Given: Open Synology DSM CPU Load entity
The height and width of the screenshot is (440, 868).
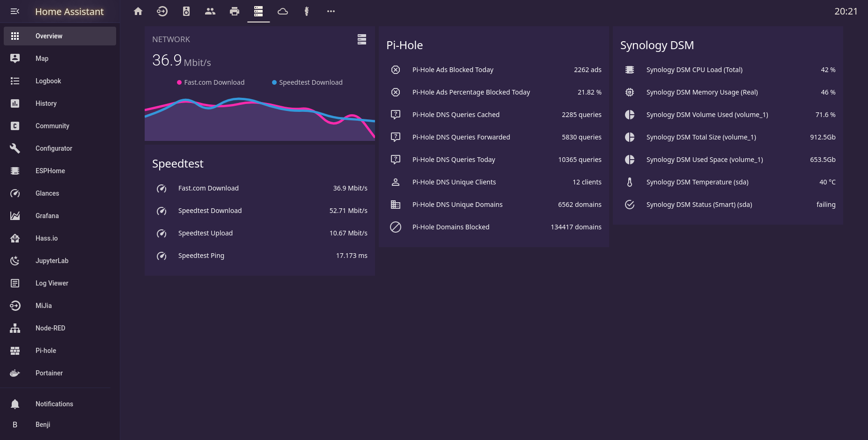Looking at the screenshot, I should 728,70.
